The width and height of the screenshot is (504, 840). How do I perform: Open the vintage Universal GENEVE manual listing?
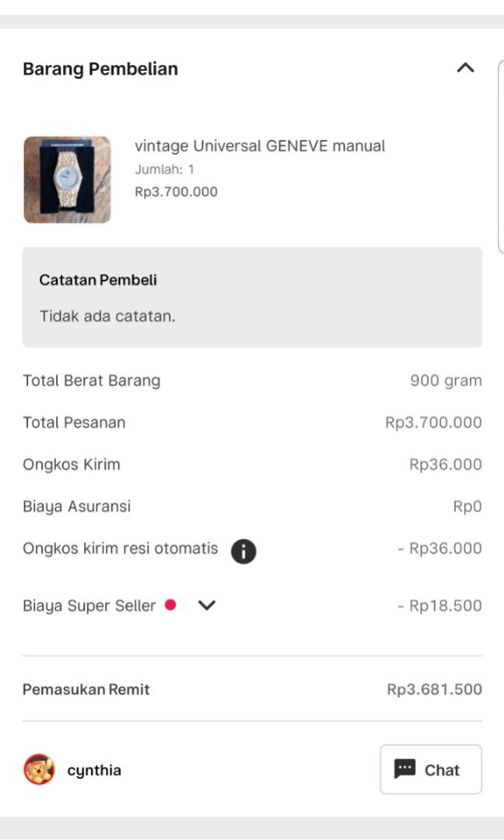(x=261, y=146)
